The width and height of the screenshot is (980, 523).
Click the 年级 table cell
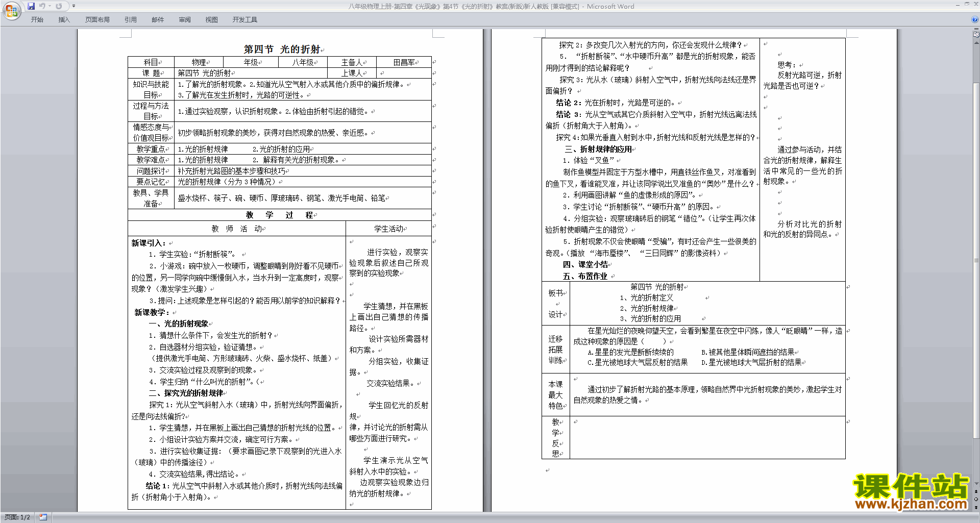[x=251, y=62]
